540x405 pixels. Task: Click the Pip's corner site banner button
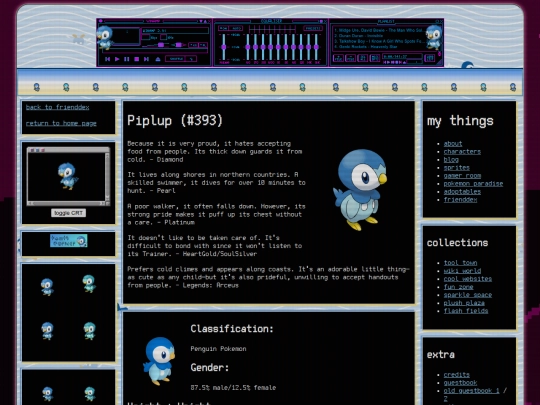click(69, 241)
